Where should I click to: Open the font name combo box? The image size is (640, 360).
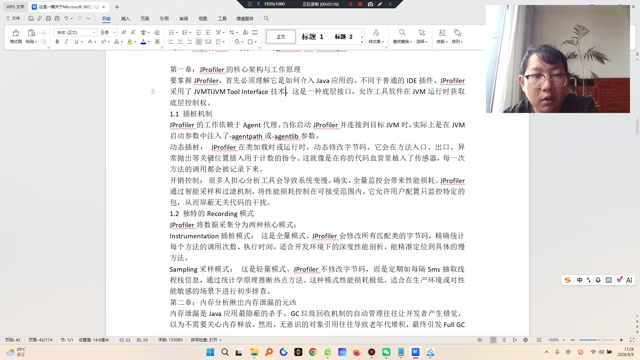pyautogui.click(x=76, y=32)
